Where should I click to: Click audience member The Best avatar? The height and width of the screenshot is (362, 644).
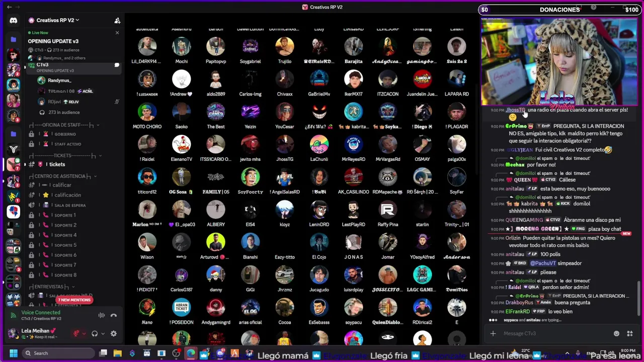(x=216, y=112)
